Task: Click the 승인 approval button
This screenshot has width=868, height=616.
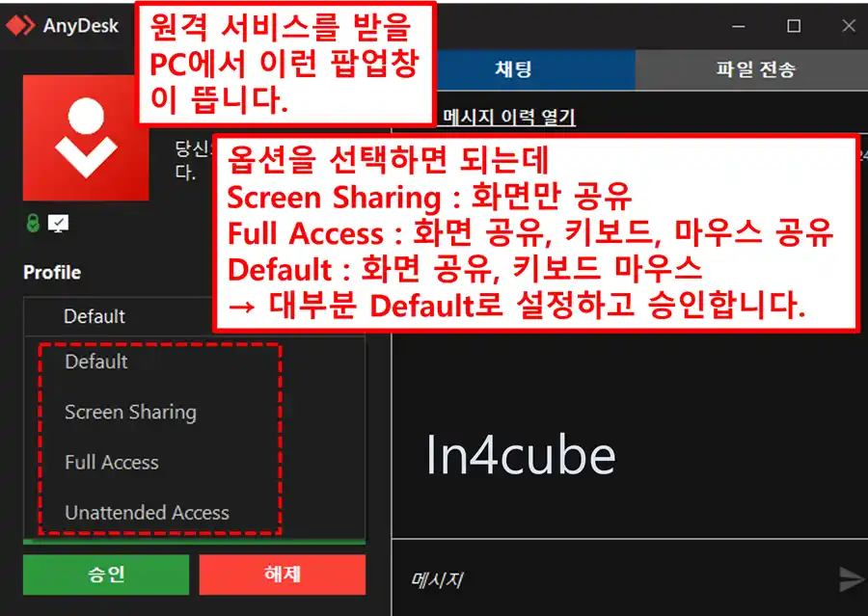Action: [x=105, y=575]
